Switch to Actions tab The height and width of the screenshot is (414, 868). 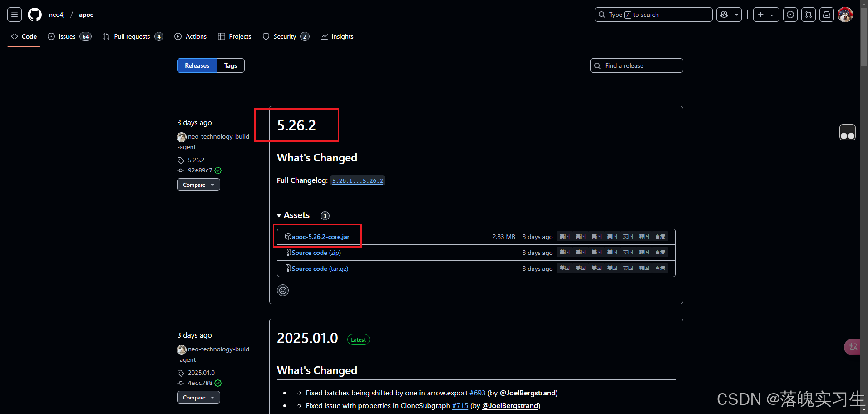(x=191, y=36)
